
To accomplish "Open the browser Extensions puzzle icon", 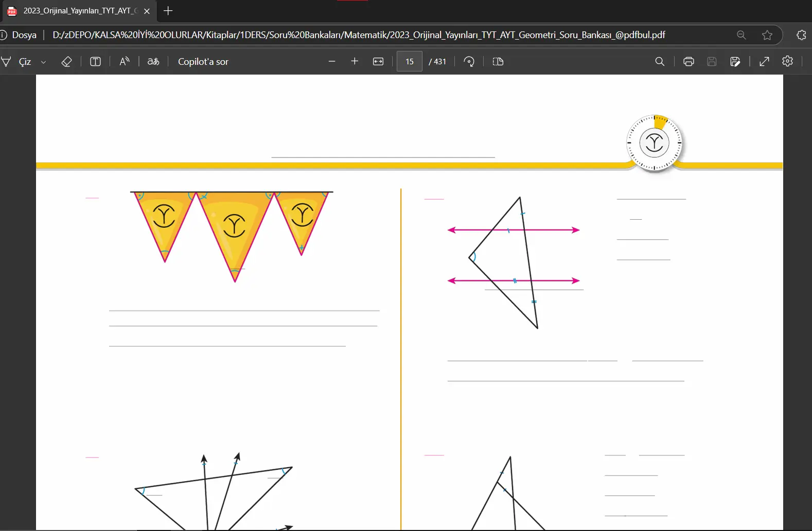I will tap(801, 35).
